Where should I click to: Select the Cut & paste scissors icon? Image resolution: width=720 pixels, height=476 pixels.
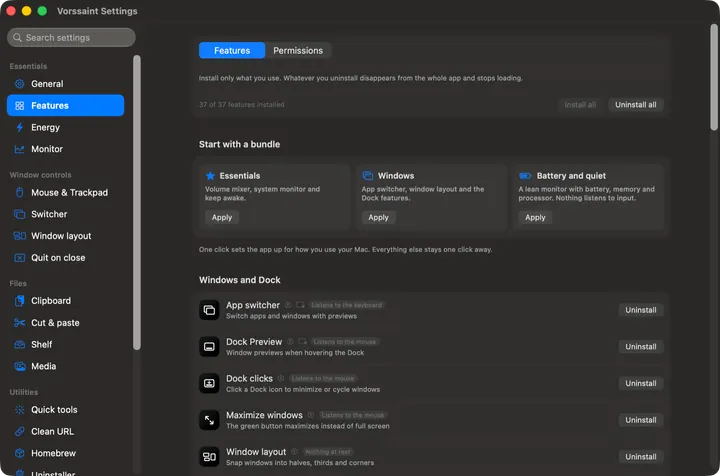19,323
